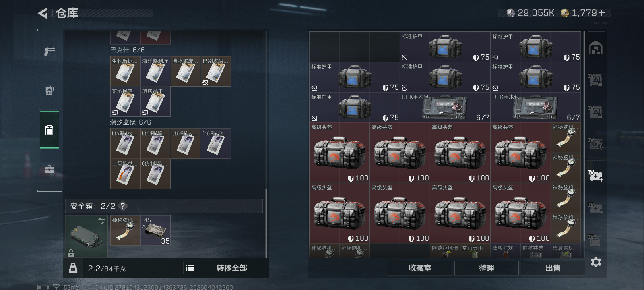
Task: Open the 收藏室 tab
Action: tap(420, 268)
